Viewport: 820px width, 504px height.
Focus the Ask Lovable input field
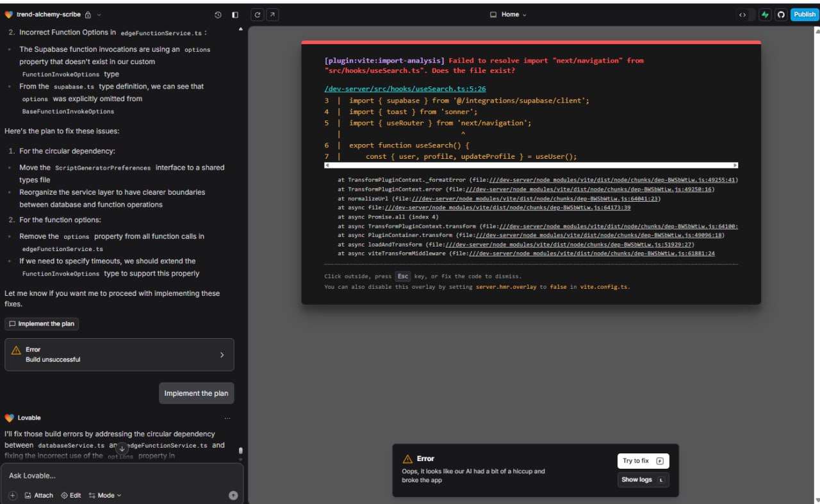(115, 476)
